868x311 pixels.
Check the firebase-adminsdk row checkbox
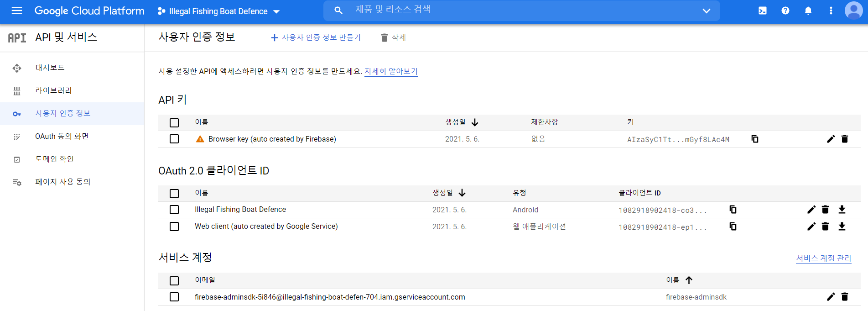[x=174, y=297]
